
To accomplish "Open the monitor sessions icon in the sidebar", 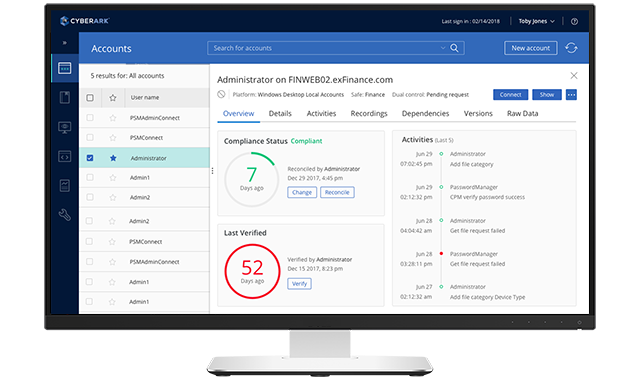I will [64, 128].
